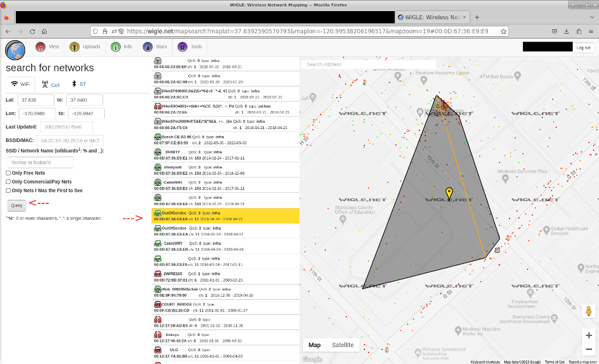
Task: Check Only Commercial/Pay Nets option
Action: 8,182
